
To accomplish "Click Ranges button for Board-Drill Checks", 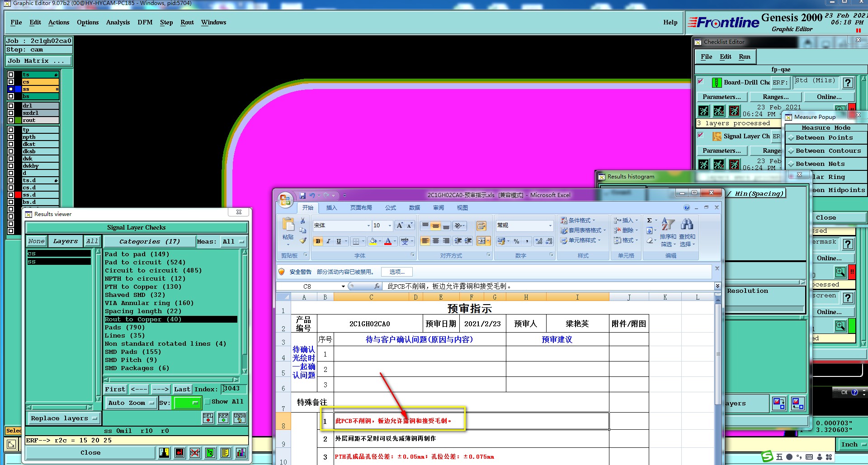I will pos(776,97).
